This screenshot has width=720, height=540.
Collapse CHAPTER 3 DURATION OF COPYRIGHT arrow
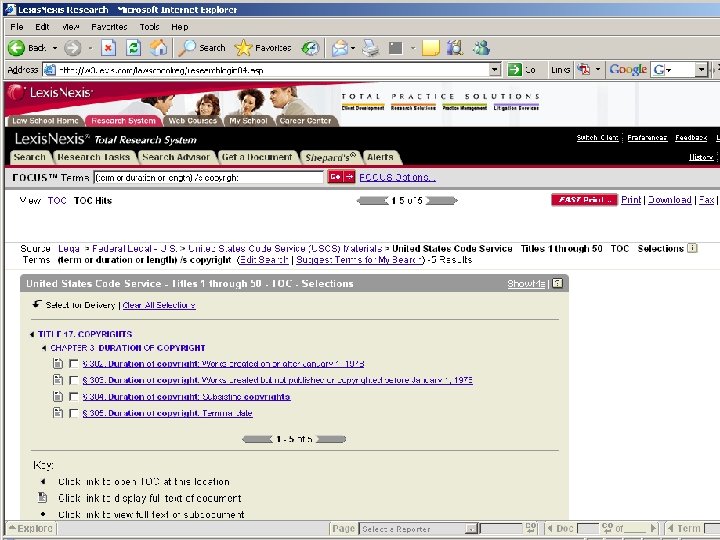click(44, 348)
